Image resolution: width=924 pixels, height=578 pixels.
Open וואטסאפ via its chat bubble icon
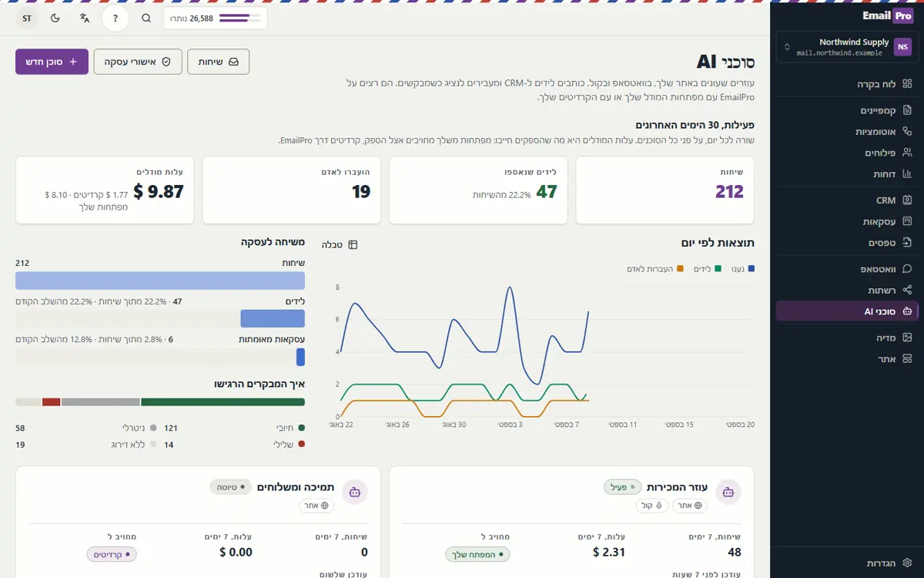907,269
